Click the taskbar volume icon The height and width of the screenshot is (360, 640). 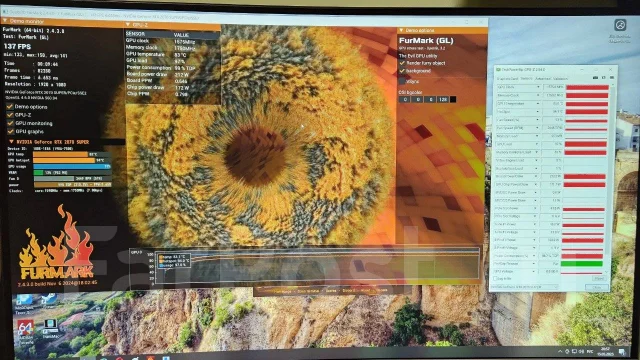(x=581, y=351)
